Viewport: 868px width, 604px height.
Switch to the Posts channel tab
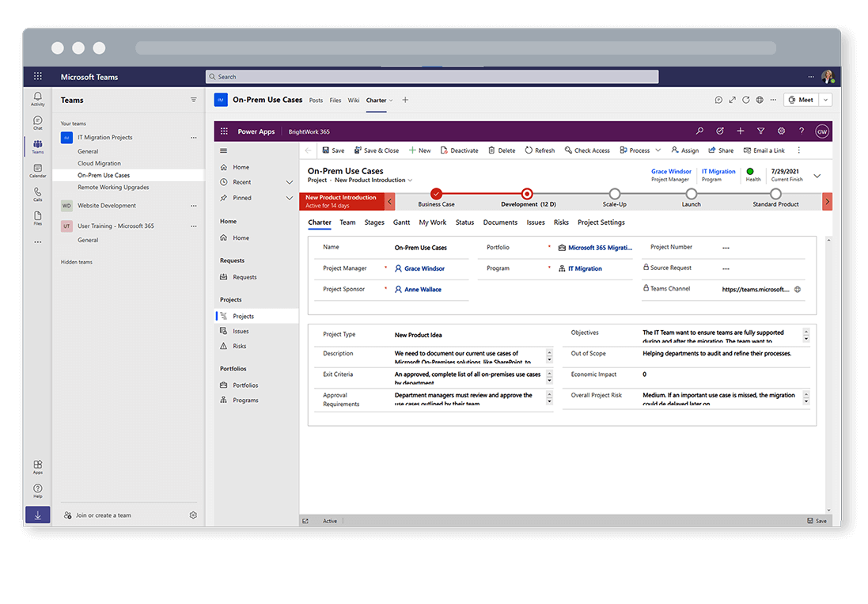(316, 101)
